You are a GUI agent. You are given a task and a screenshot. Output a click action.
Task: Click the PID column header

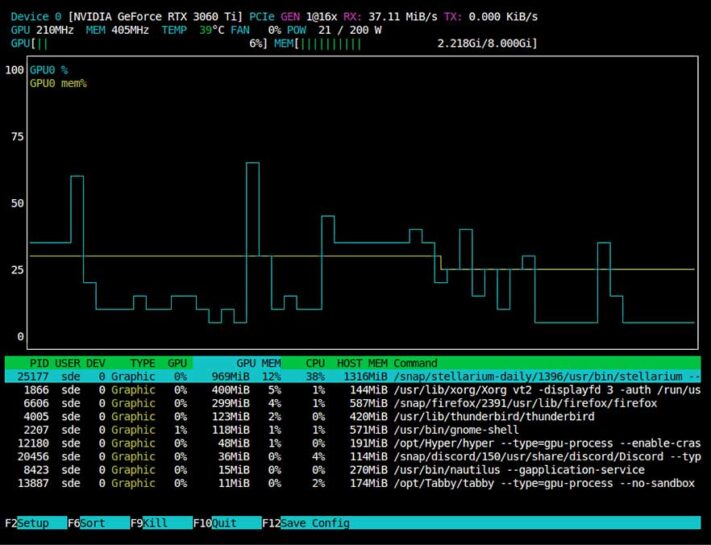39,361
